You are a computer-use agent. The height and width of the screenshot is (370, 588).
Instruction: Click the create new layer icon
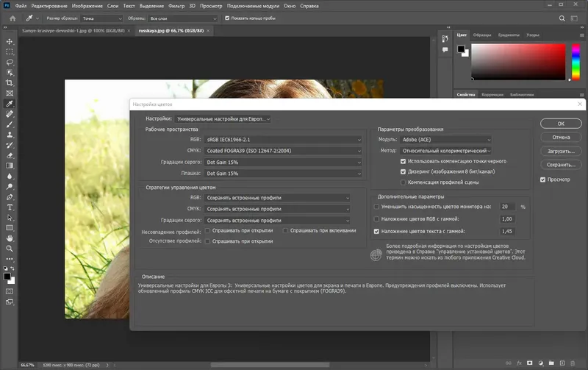[x=564, y=363]
